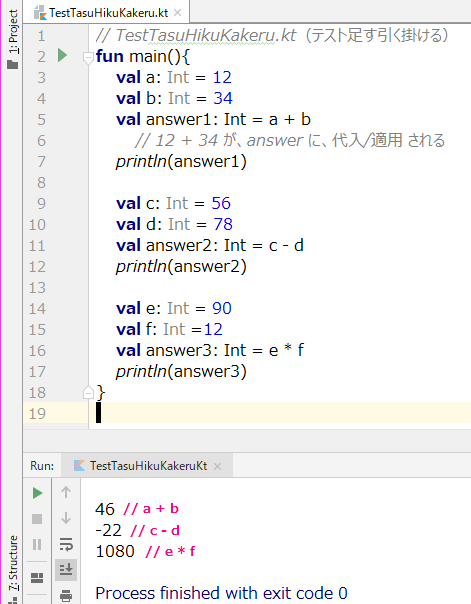Image resolution: width=471 pixels, height=604 pixels.
Task: Run main from the green gutter arrow
Action: click(x=62, y=55)
